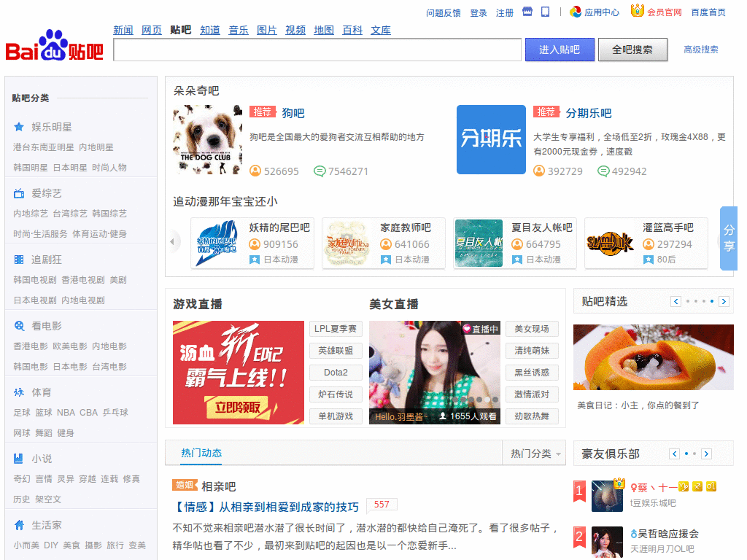Switch to 知道 search tab
The width and height of the screenshot is (747, 560).
point(210,30)
